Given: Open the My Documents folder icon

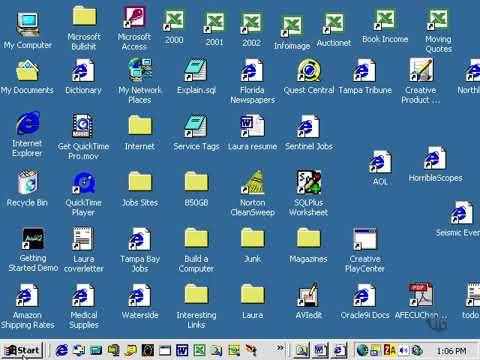Looking at the screenshot, I should [x=27, y=71].
